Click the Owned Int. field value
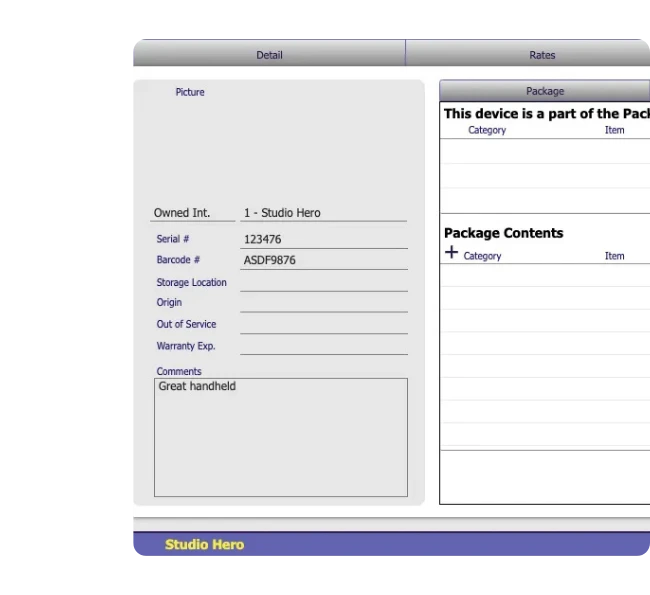The width and height of the screenshot is (650, 595). coord(323,213)
